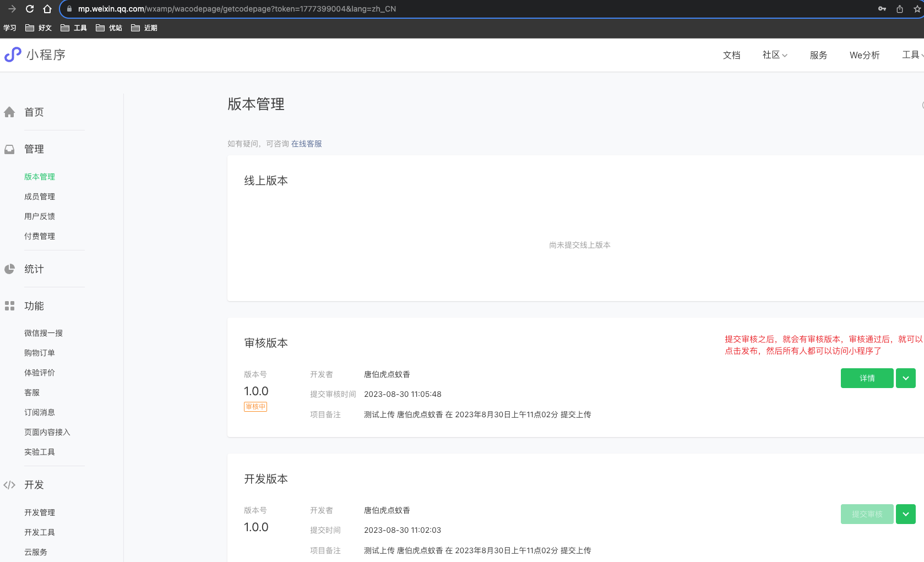Open the 工具 bookmarks folder
This screenshot has height=562, width=924.
tap(74, 28)
